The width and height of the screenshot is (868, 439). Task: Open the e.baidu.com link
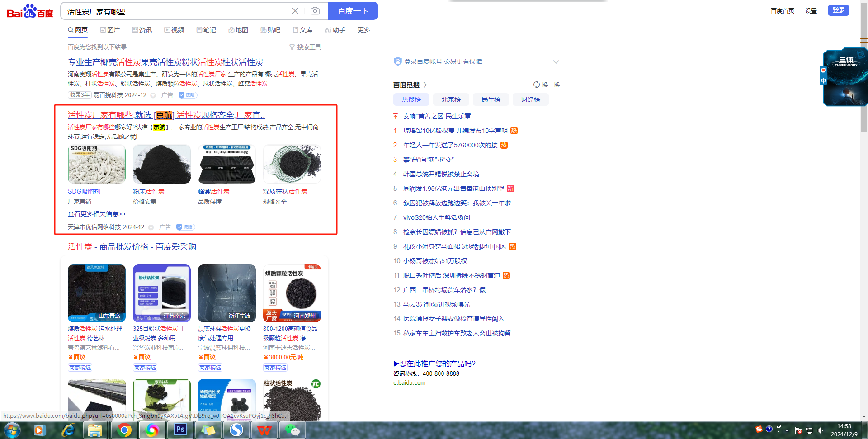tap(409, 382)
